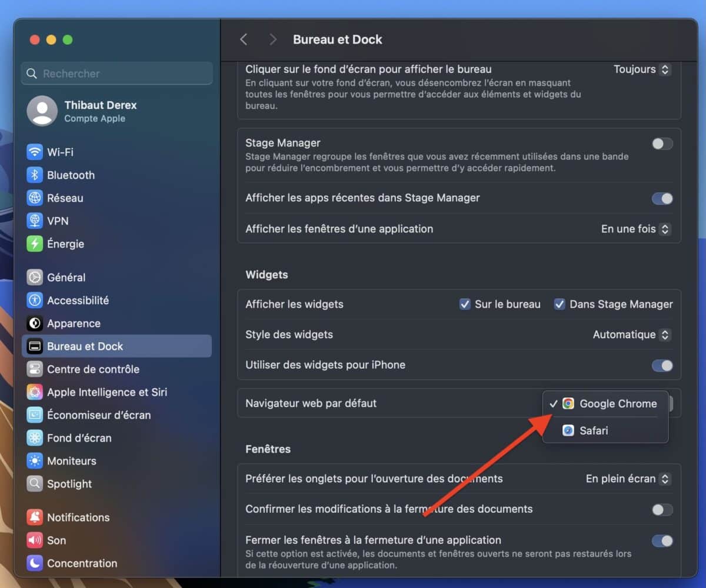Open Accessibilité icon in sidebar
Screen dimensions: 706x588
click(x=35, y=300)
